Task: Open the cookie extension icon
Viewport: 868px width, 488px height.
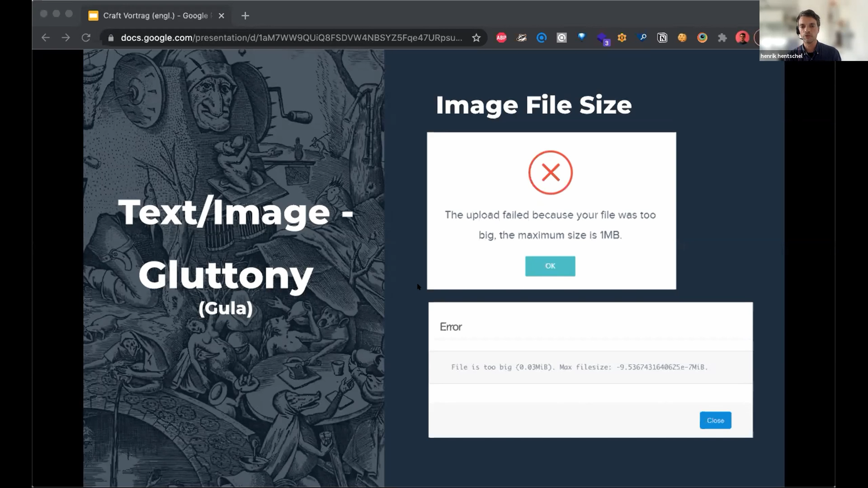Action: click(x=682, y=38)
